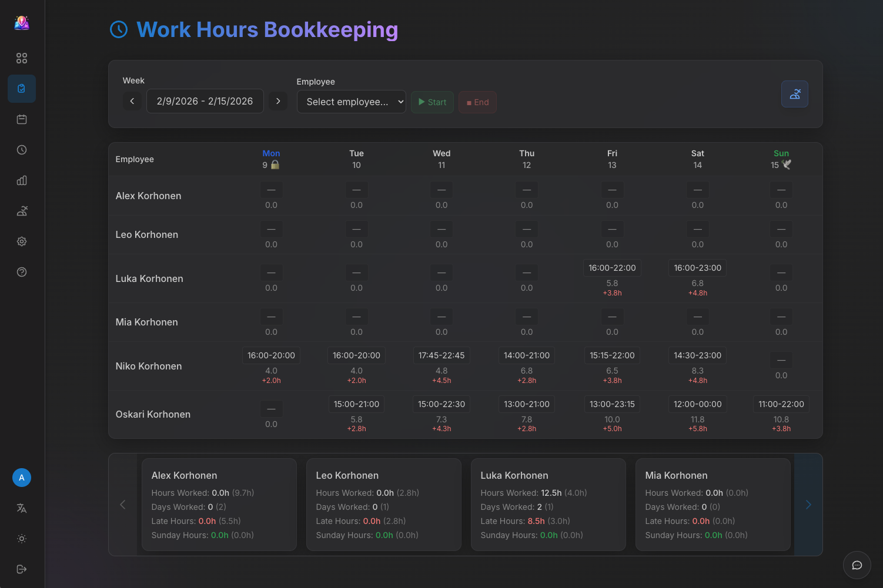Open the clock time tracking view
Screen dimensions: 883x588
[x=22, y=150]
